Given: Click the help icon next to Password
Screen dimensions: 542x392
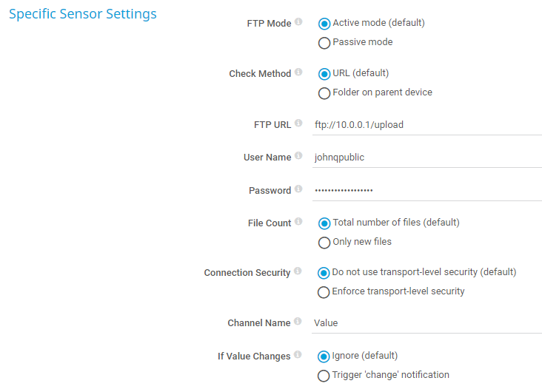Looking at the screenshot, I should pyautogui.click(x=298, y=189).
